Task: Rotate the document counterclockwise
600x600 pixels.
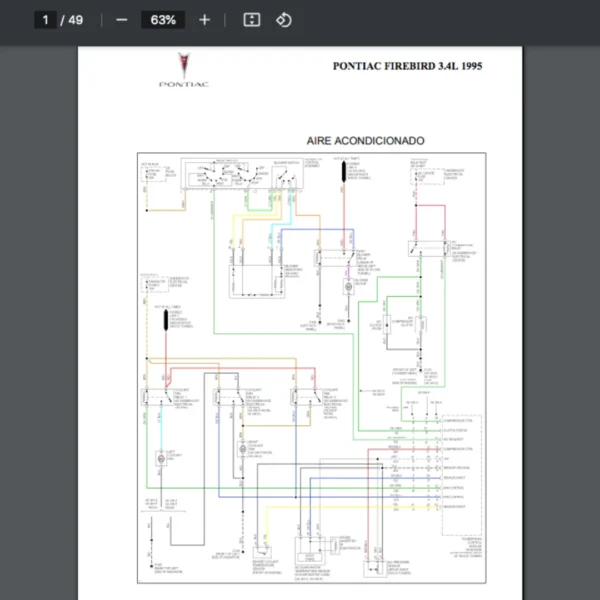Action: (283, 20)
